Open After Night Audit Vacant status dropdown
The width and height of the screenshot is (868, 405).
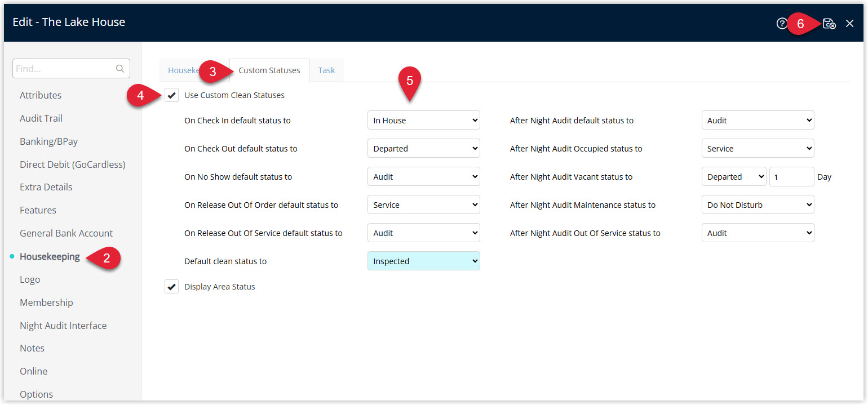734,177
